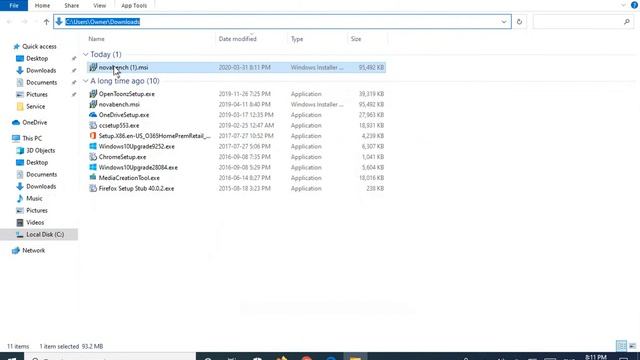Select the novabench.msi file icon
This screenshot has height=360, width=640.
pos(93,104)
